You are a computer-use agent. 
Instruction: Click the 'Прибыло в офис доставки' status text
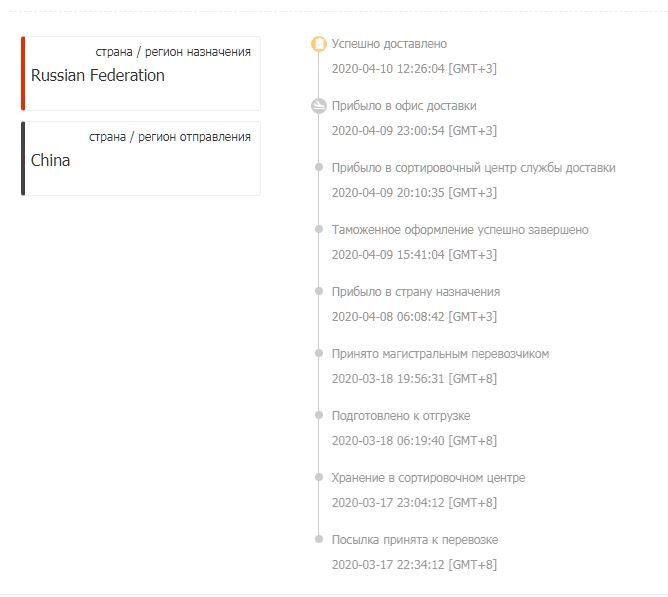pos(403,106)
